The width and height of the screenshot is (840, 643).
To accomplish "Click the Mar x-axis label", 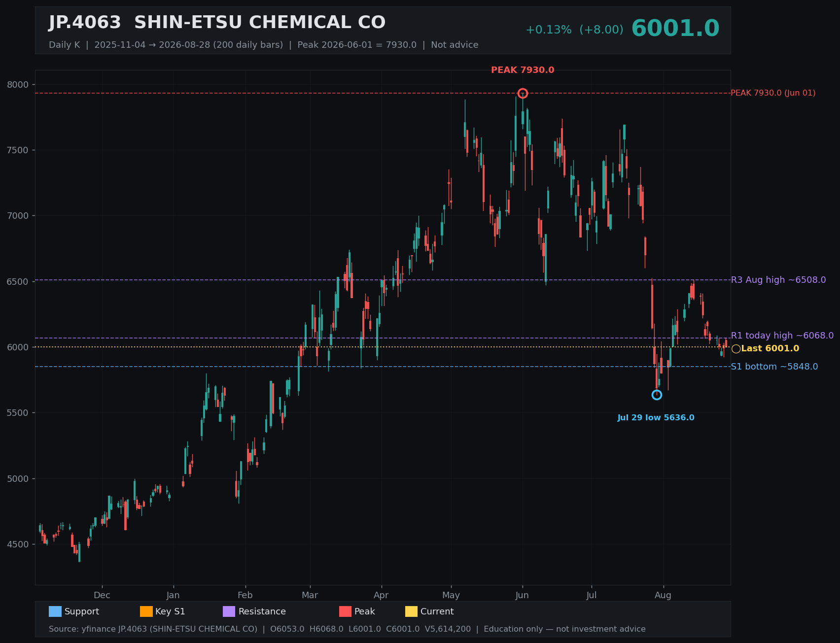I will (310, 595).
